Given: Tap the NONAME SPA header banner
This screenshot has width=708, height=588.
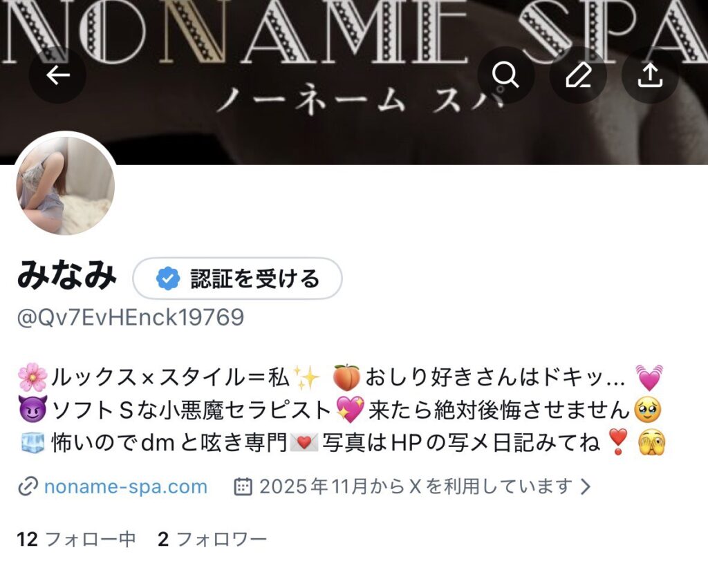Looking at the screenshot, I should point(354,82).
